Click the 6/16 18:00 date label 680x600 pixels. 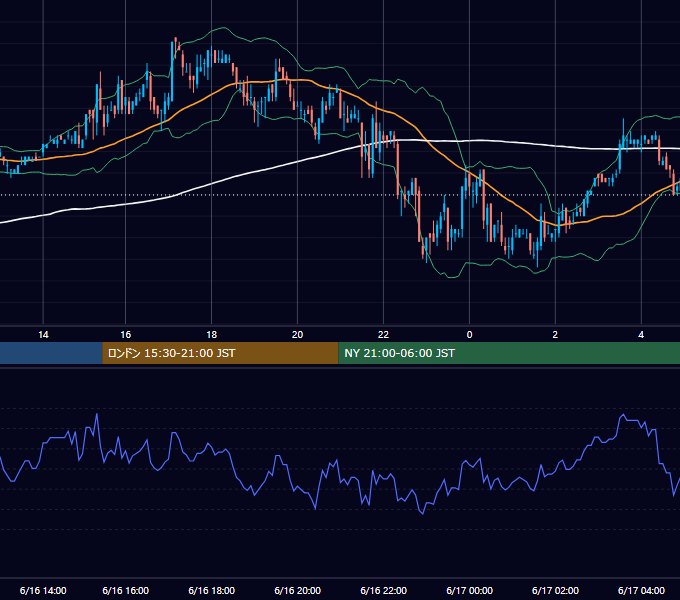(212, 590)
